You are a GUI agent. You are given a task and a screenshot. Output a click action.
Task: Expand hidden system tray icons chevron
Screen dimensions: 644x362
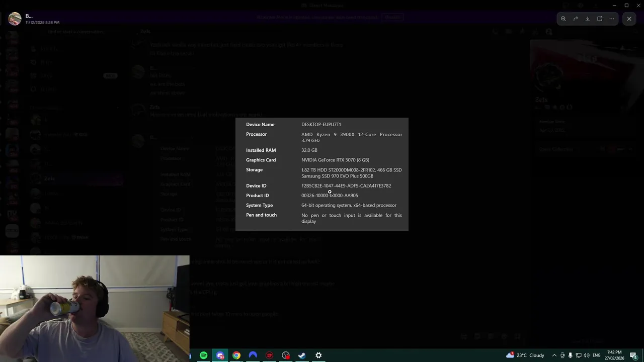(554, 355)
